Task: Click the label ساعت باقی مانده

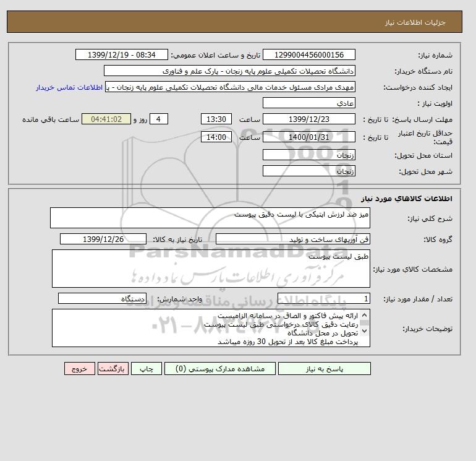Action: pos(51,119)
